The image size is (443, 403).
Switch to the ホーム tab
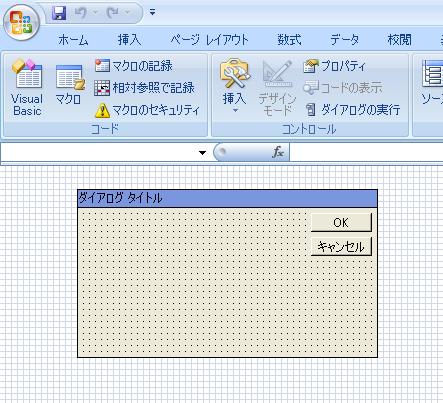tap(73, 40)
